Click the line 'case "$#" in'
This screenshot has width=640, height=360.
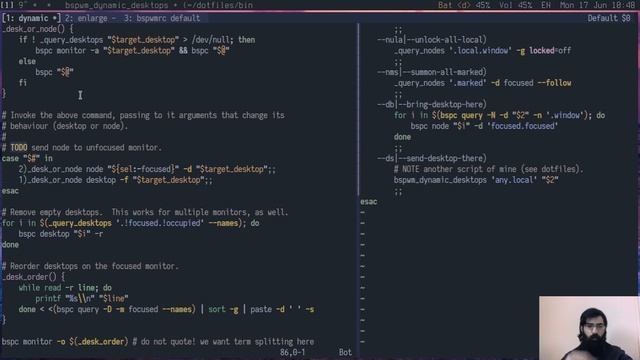27,158
